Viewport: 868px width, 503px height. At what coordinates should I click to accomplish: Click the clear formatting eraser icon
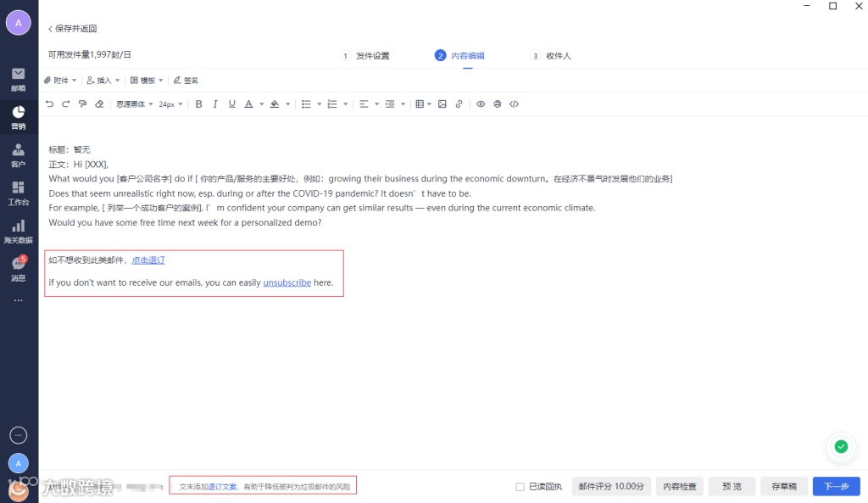click(x=99, y=104)
